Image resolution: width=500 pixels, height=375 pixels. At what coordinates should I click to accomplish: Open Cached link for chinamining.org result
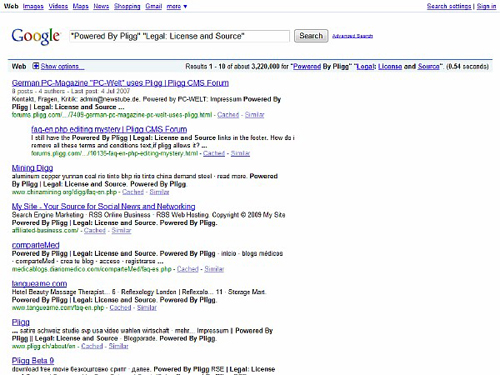pos(133,192)
